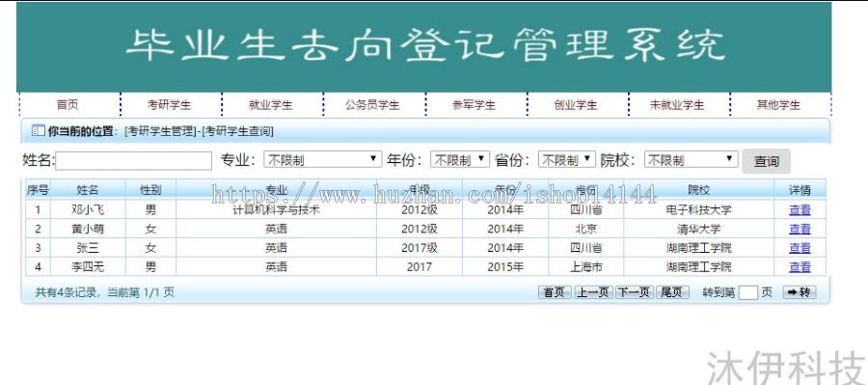Click the 毕业生去向登记管理系统 banner title

(425, 45)
